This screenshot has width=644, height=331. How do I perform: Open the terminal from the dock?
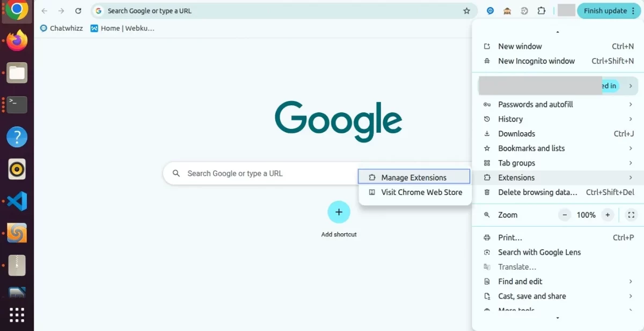(17, 105)
